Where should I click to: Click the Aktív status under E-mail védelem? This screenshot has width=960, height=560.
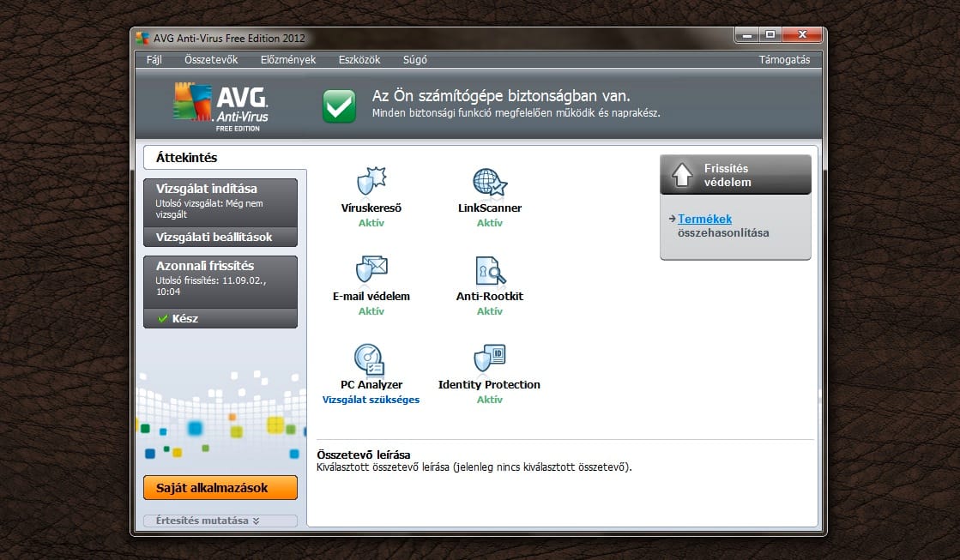coord(371,311)
